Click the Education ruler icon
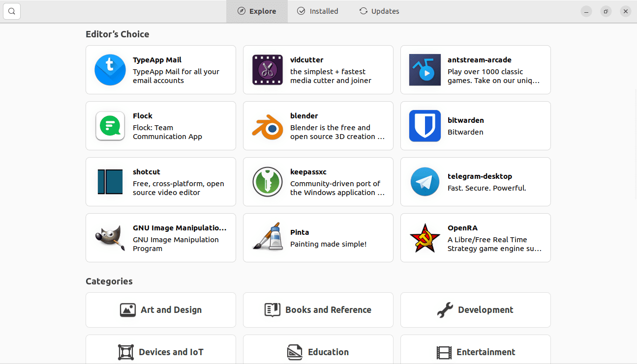Screen dimensions: 637x364 click(x=295, y=352)
